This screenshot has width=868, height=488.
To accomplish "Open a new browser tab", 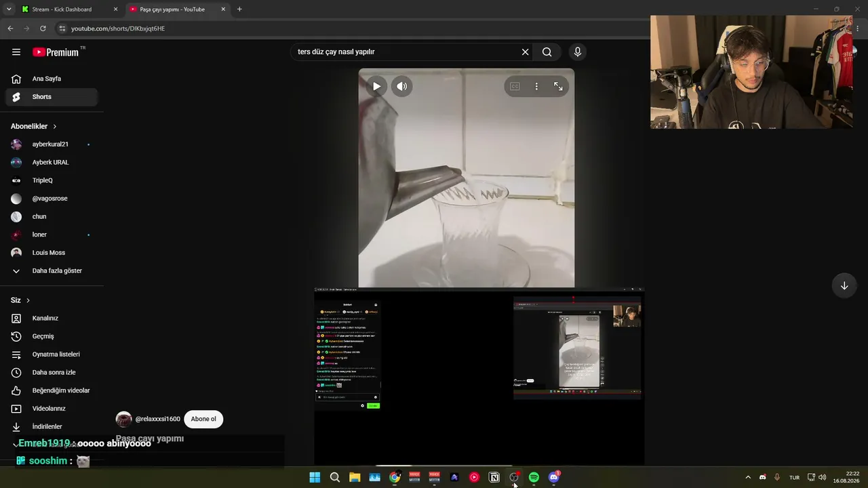I will (x=239, y=9).
